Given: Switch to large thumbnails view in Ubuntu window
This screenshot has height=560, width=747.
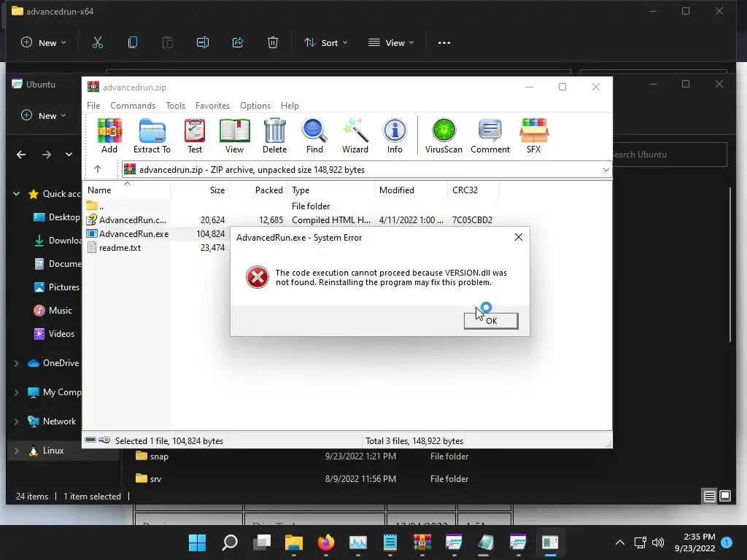Looking at the screenshot, I should (725, 496).
